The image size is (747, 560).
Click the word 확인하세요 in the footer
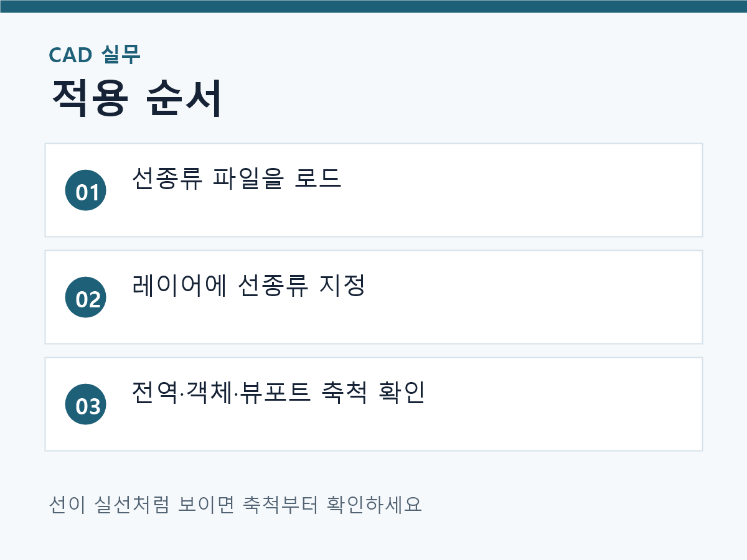pos(375,503)
